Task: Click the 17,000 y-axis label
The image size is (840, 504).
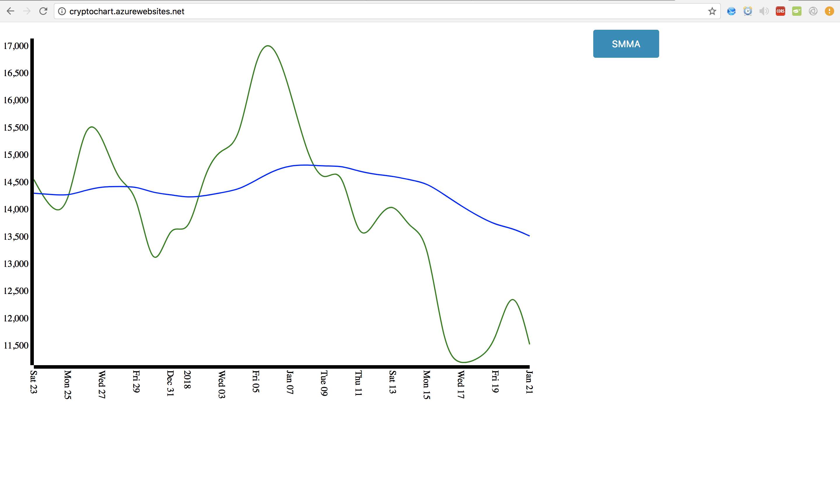Action: 16,46
